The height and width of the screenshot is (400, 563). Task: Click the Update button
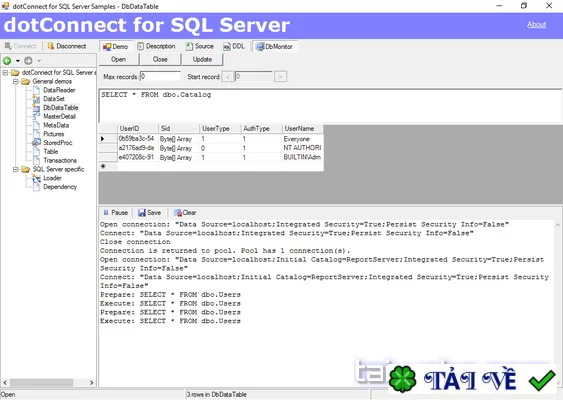coord(203,60)
